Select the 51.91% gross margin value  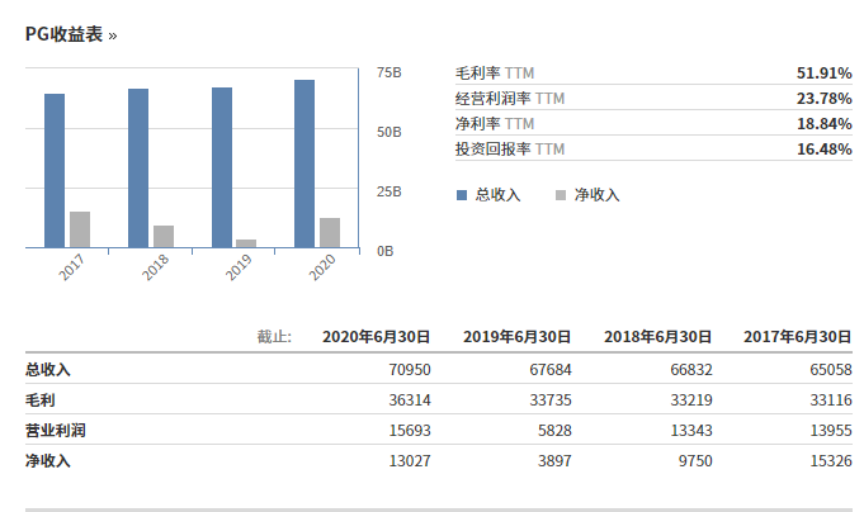(x=824, y=73)
